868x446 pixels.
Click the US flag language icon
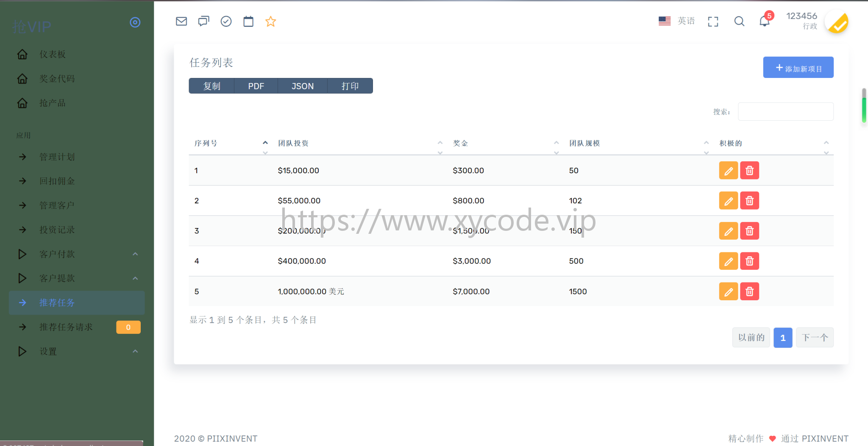665,21
